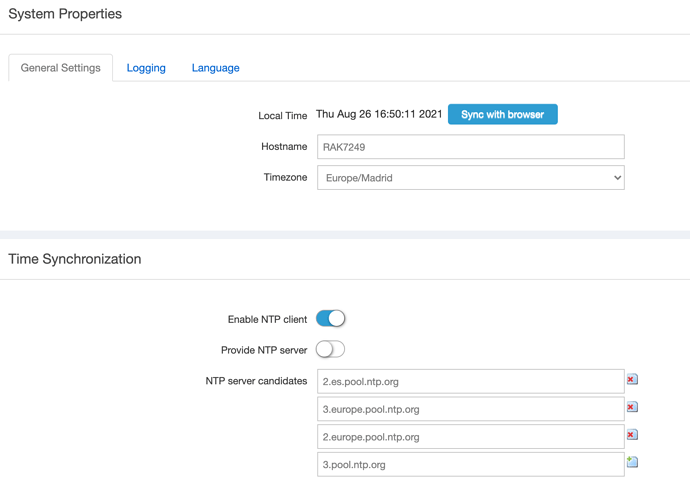Add new NTP server after 3.pool.ntp.org
The width and height of the screenshot is (690, 494).
tap(632, 462)
